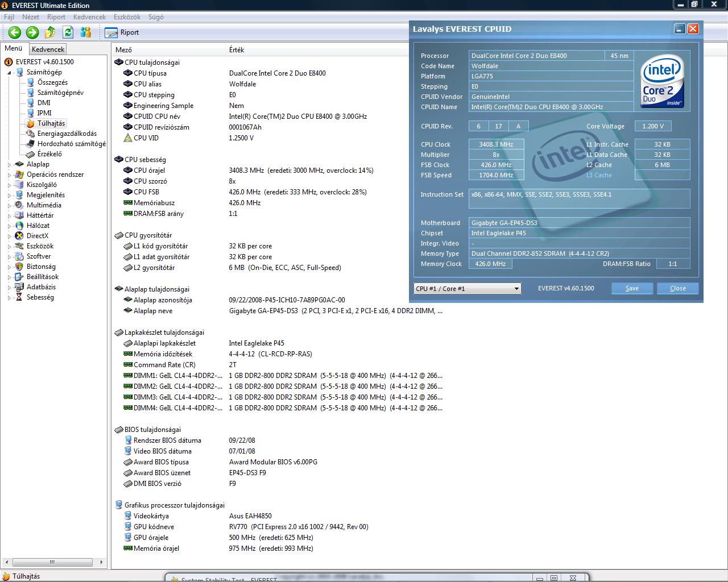Select the Érzékelő sensor tree item

pos(49,154)
